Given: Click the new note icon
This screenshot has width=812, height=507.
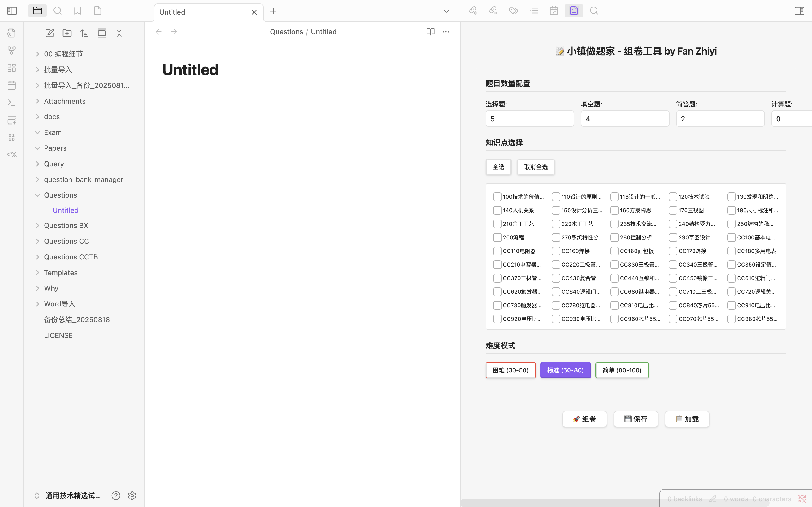Looking at the screenshot, I should (x=50, y=33).
